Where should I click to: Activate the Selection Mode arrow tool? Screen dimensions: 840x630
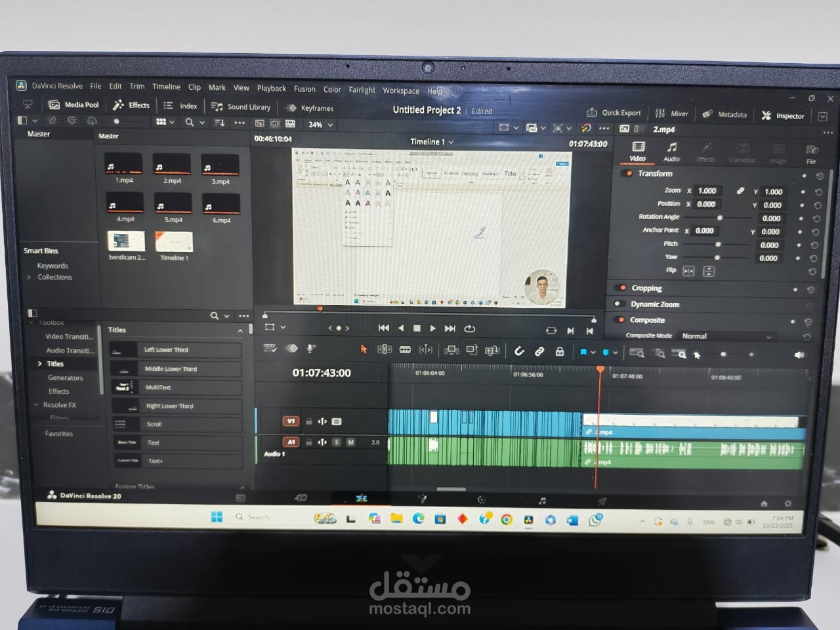363,350
